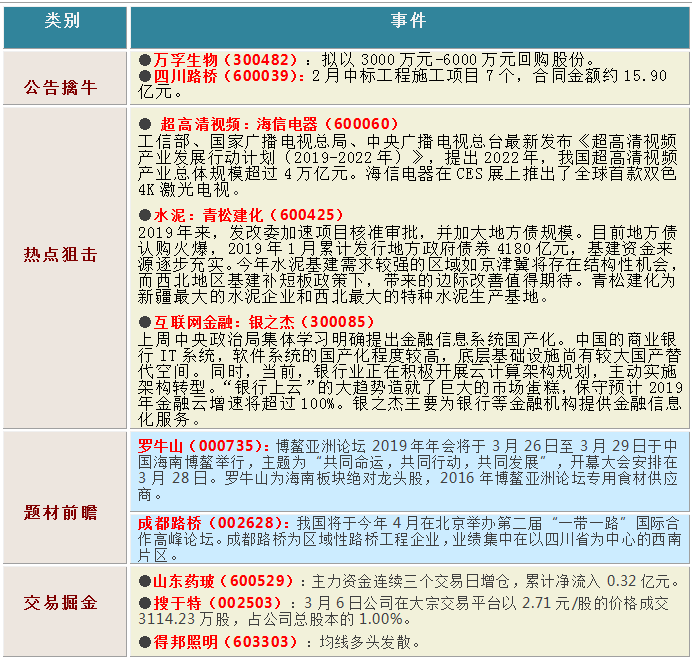Click the bullet before 得邦照明
692x659 pixels.
145,642
